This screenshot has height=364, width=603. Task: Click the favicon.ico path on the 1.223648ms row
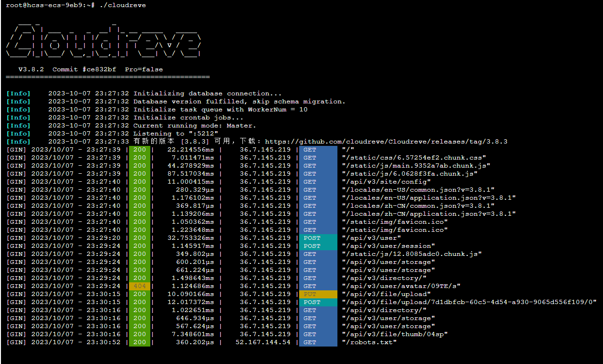395,230
